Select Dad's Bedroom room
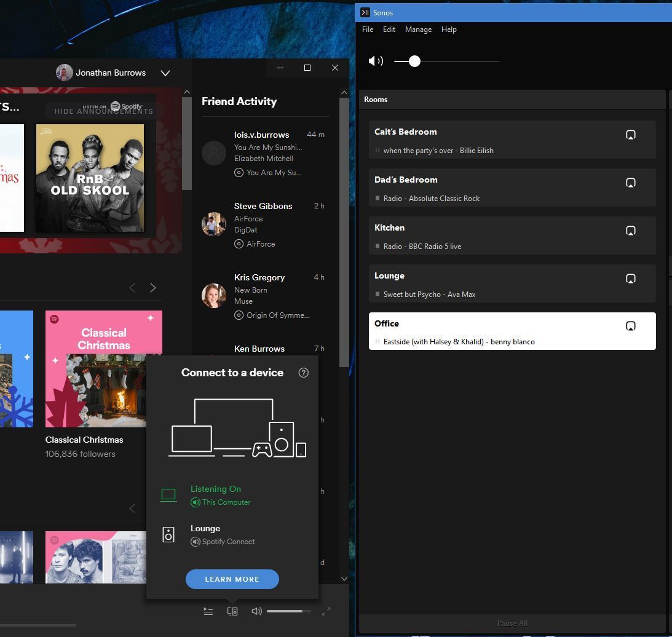The height and width of the screenshot is (637, 672). pos(512,188)
